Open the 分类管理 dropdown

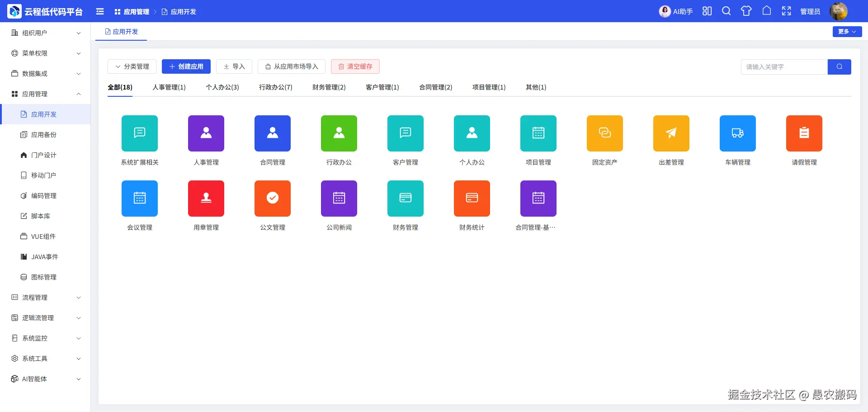tap(132, 66)
